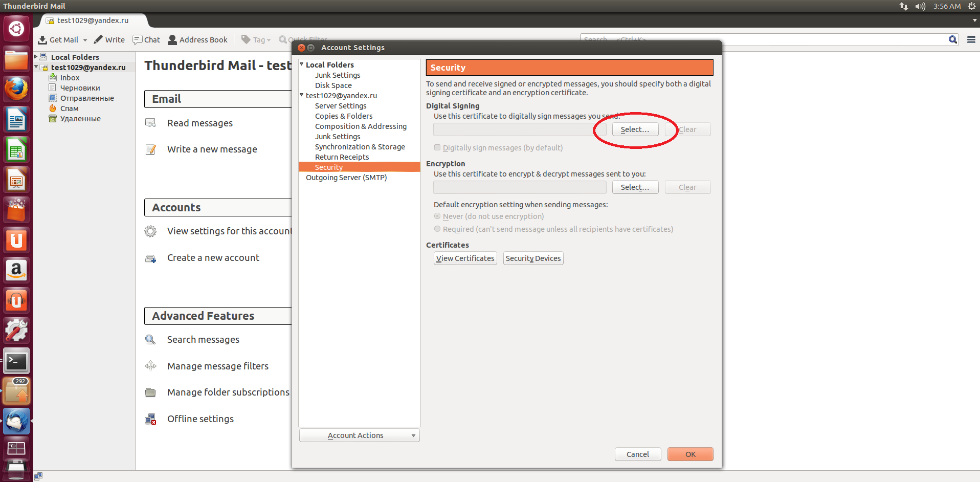Open the Write message pencil icon

pyautogui.click(x=98, y=39)
